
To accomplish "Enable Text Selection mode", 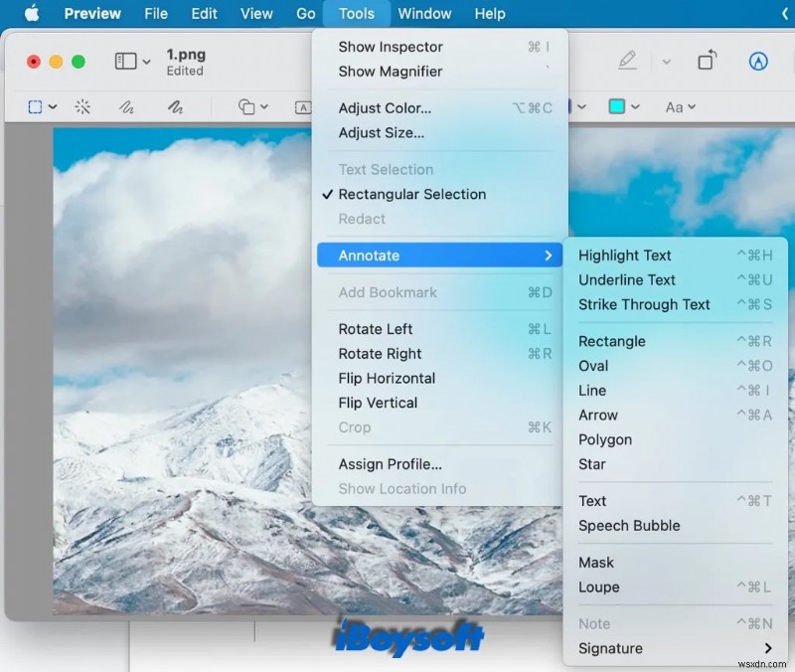I will [387, 169].
